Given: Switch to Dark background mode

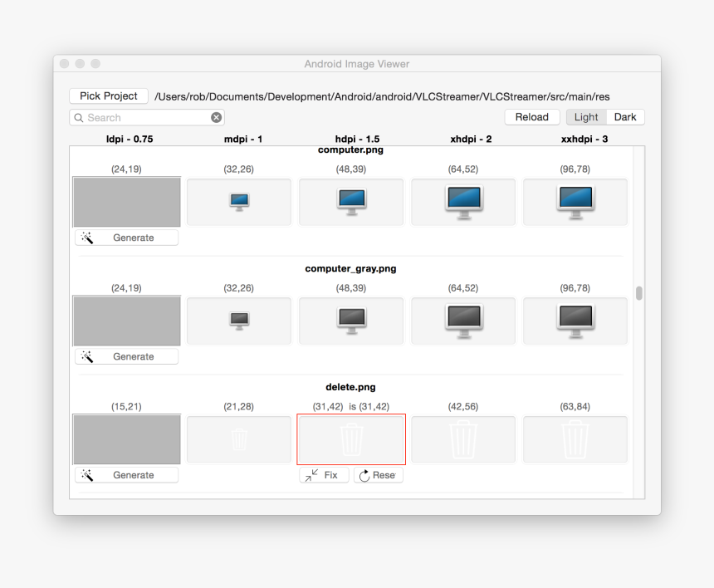Looking at the screenshot, I should tap(625, 117).
